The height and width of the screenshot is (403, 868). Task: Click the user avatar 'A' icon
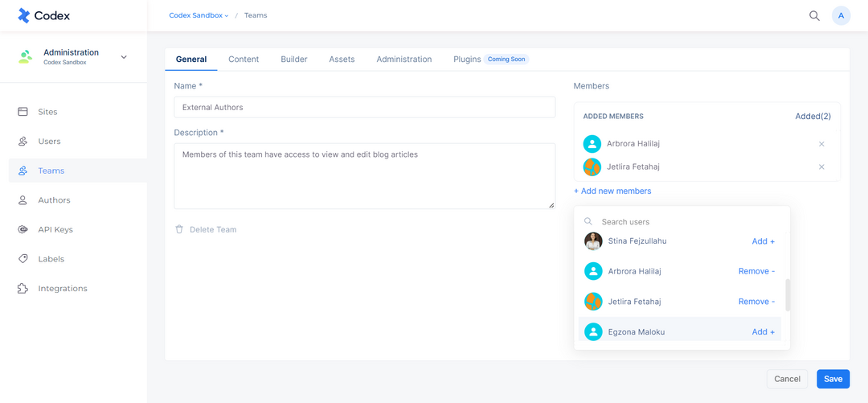[841, 15]
